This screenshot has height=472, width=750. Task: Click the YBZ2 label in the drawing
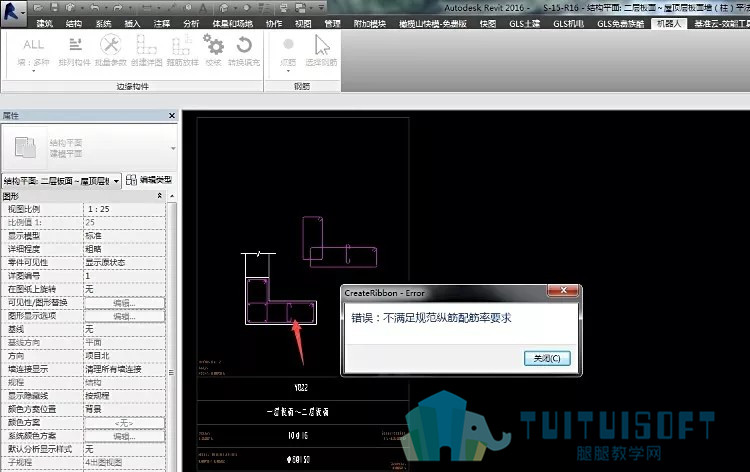point(301,388)
